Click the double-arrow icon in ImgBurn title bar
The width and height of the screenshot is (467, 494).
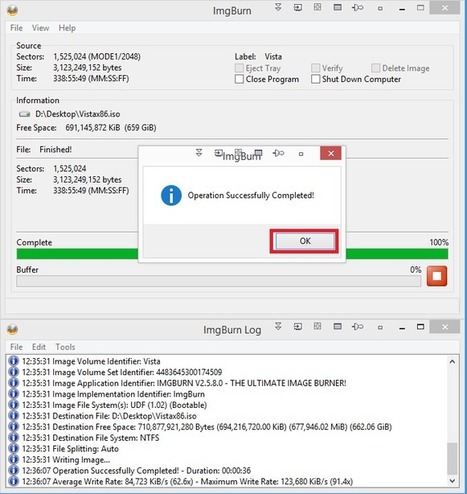click(x=278, y=7)
